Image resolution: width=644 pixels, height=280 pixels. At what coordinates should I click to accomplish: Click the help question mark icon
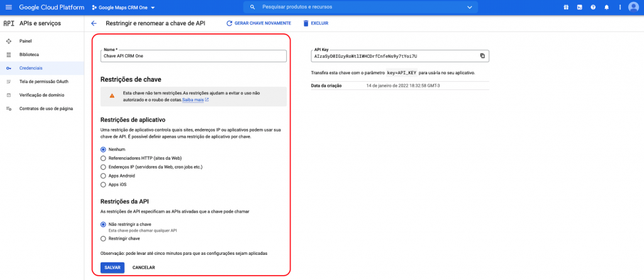click(x=593, y=7)
